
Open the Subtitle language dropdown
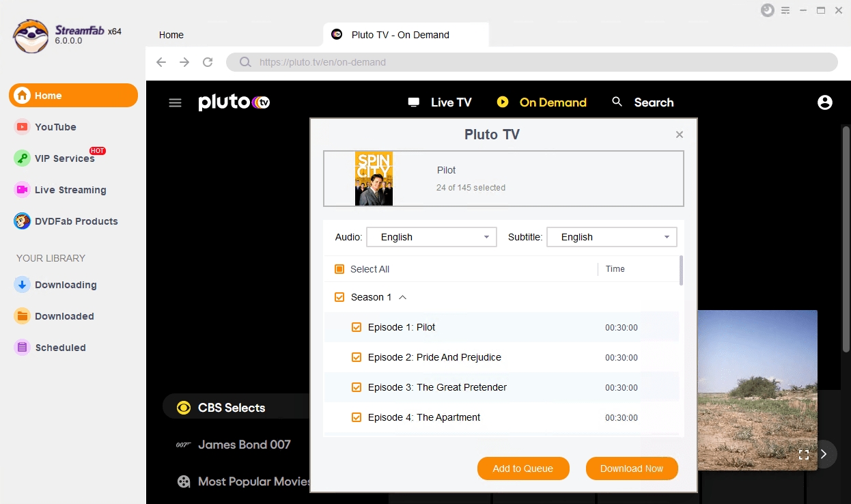pos(611,237)
